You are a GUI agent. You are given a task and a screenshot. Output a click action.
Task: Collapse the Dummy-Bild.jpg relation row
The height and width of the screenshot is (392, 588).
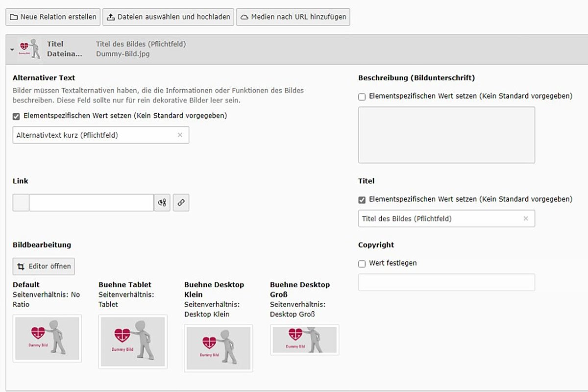point(12,49)
